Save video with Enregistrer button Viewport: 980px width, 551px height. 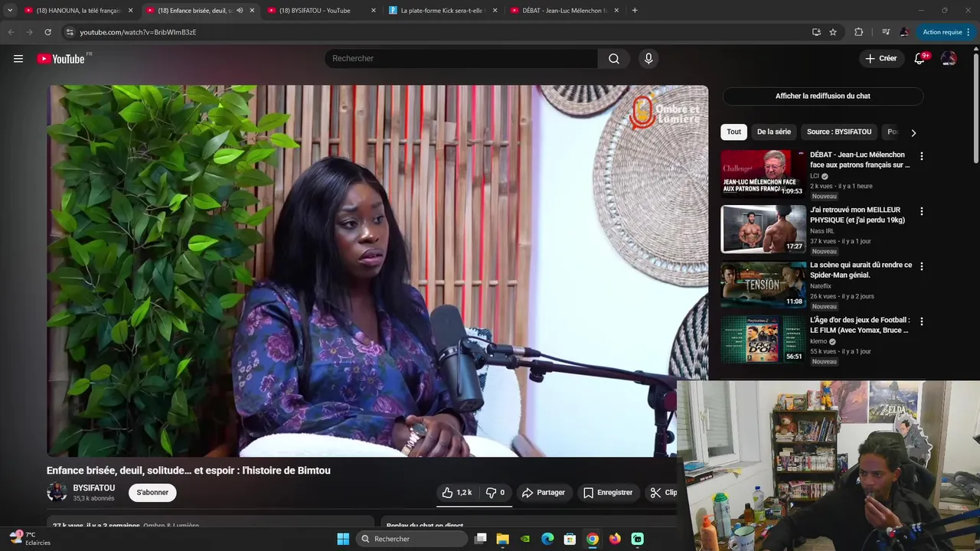click(608, 493)
